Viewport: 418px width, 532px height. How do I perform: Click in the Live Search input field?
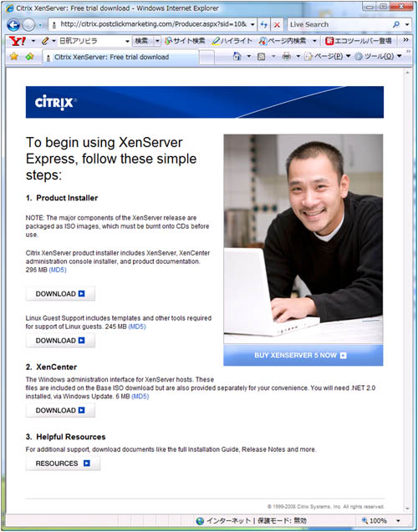pos(339,24)
